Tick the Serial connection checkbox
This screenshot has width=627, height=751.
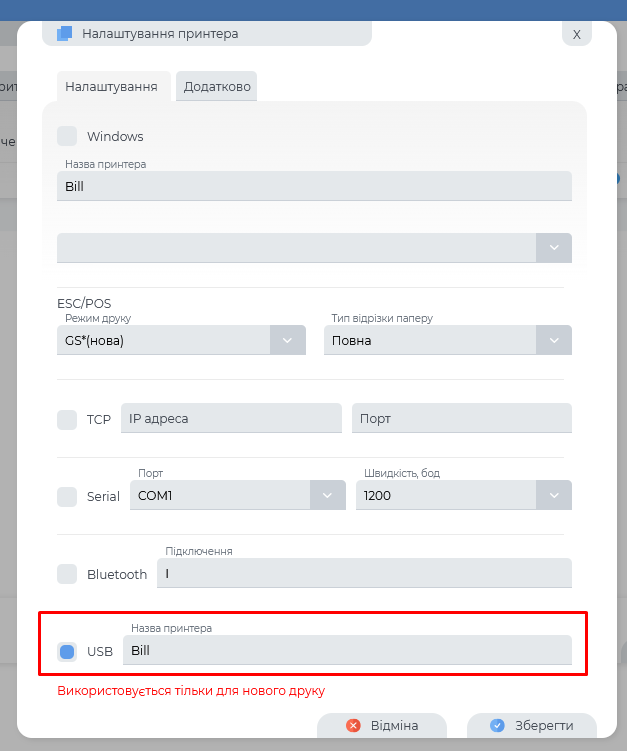[x=67, y=496]
